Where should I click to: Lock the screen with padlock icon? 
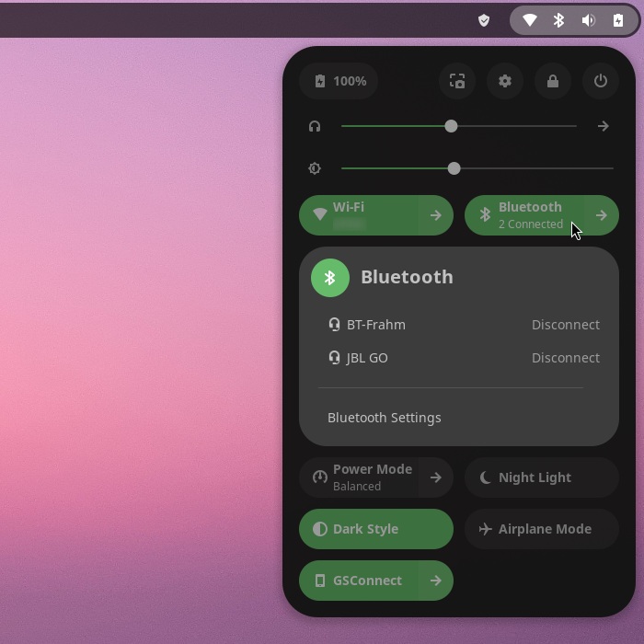553,81
